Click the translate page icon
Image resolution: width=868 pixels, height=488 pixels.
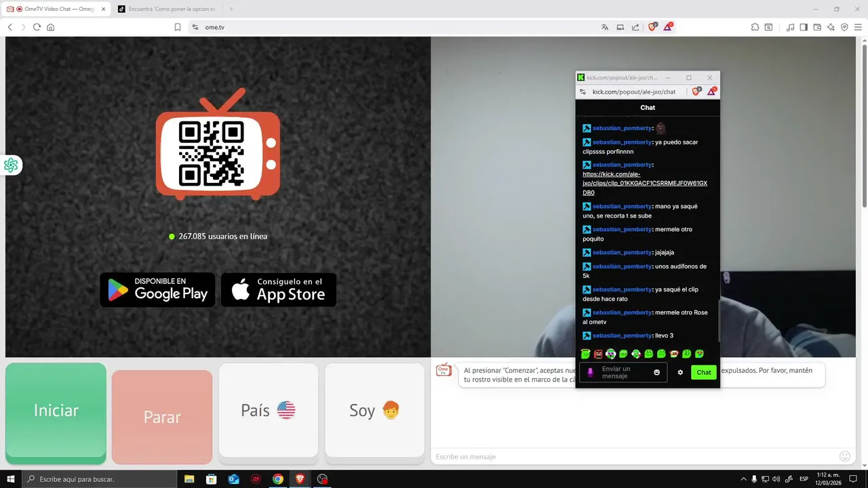[605, 27]
